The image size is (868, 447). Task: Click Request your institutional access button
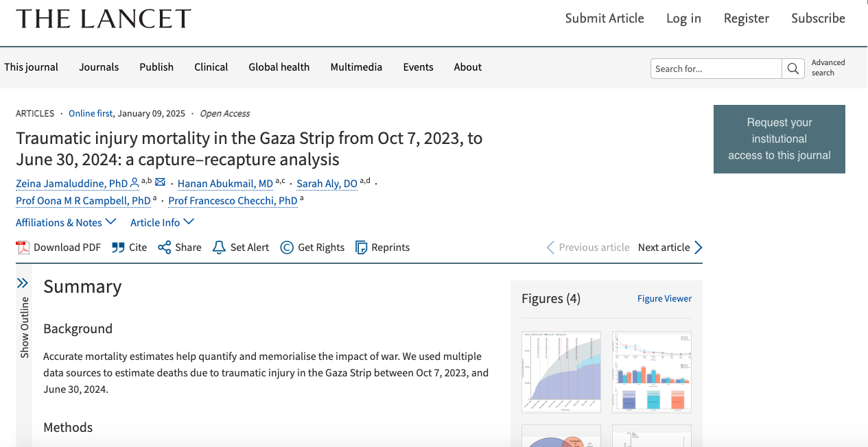[x=779, y=138]
